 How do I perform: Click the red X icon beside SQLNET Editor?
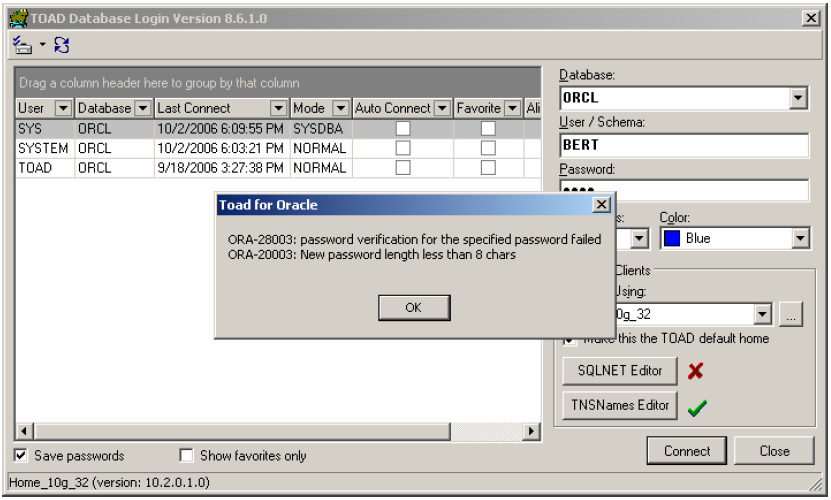pyautogui.click(x=695, y=371)
